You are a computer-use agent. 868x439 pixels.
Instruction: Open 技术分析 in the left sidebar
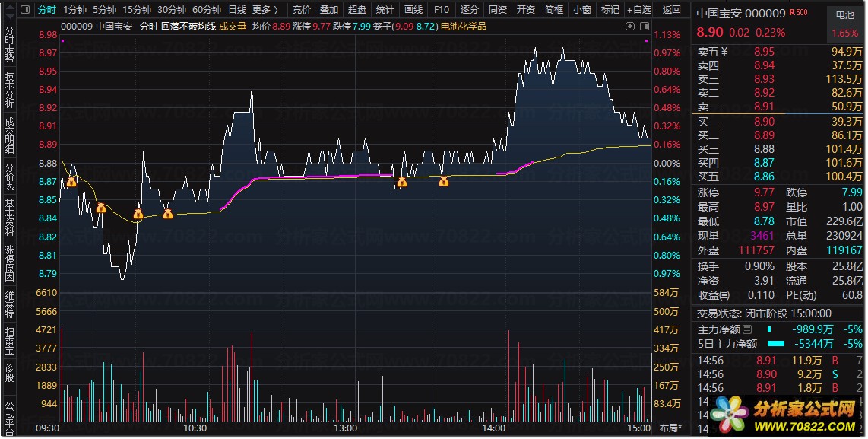tap(9, 89)
